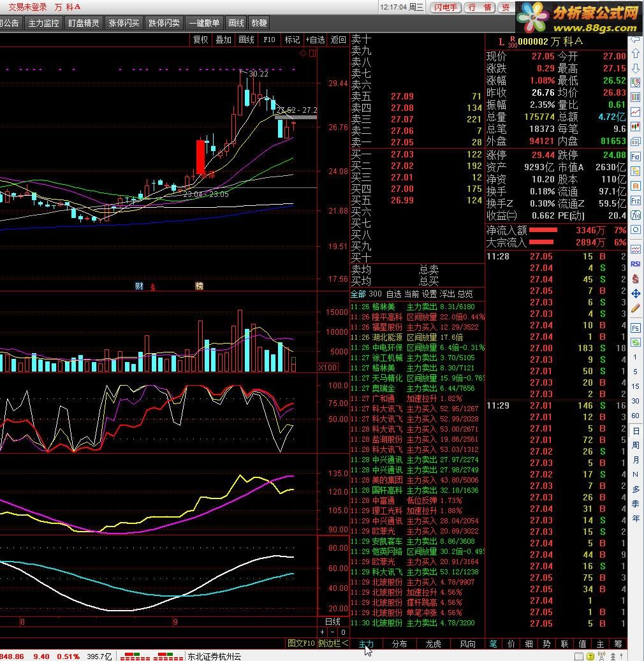Open the 复权 adjustment dropdown
The width and height of the screenshot is (644, 661).
pos(200,40)
